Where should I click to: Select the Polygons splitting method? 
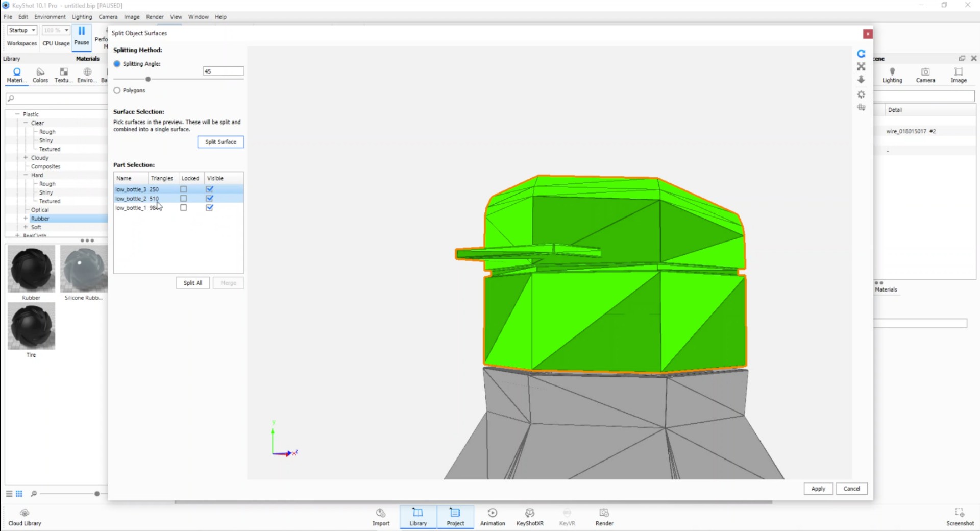click(117, 90)
